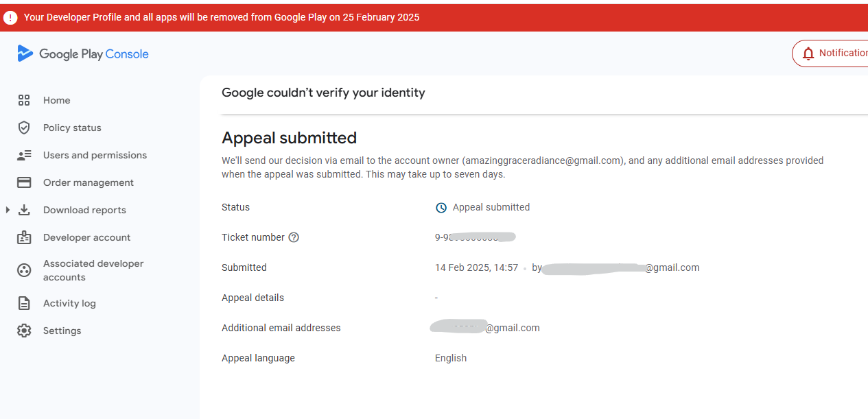Click the Order management card icon
The width and height of the screenshot is (868, 419).
tap(24, 182)
